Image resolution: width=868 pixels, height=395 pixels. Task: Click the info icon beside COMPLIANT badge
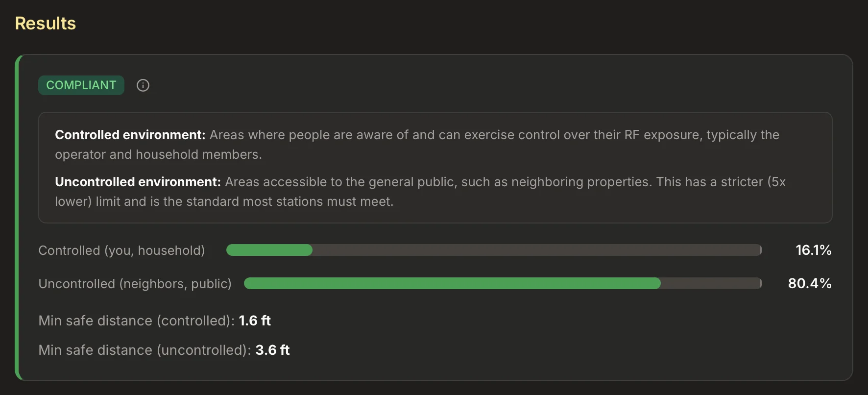pyautogui.click(x=143, y=85)
